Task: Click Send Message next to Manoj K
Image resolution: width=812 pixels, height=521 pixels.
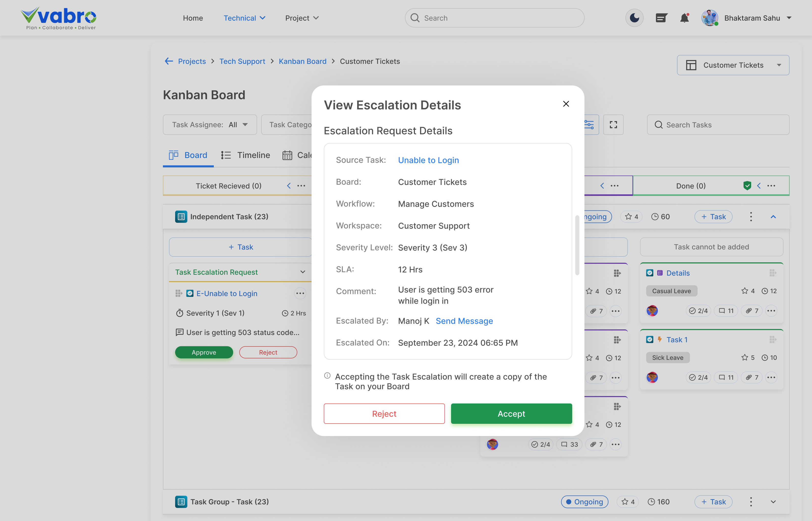Action: click(464, 321)
